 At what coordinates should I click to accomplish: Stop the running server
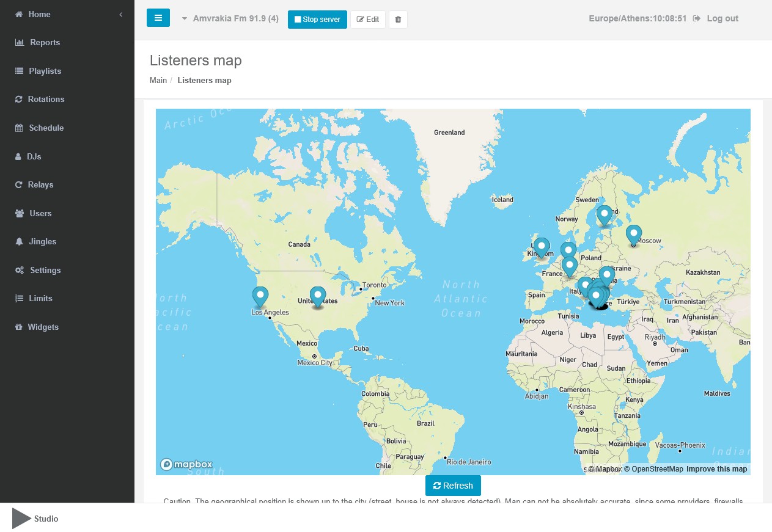coord(317,20)
